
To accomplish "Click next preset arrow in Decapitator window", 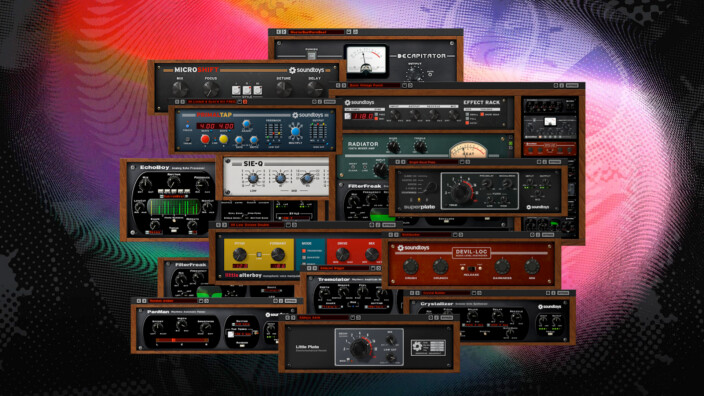I will pyautogui.click(x=284, y=32).
